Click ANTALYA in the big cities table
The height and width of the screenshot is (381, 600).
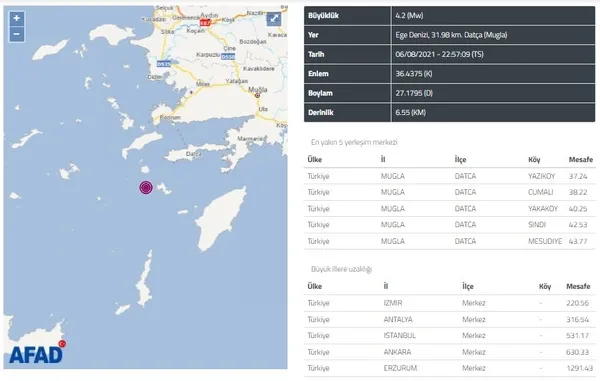coord(398,320)
